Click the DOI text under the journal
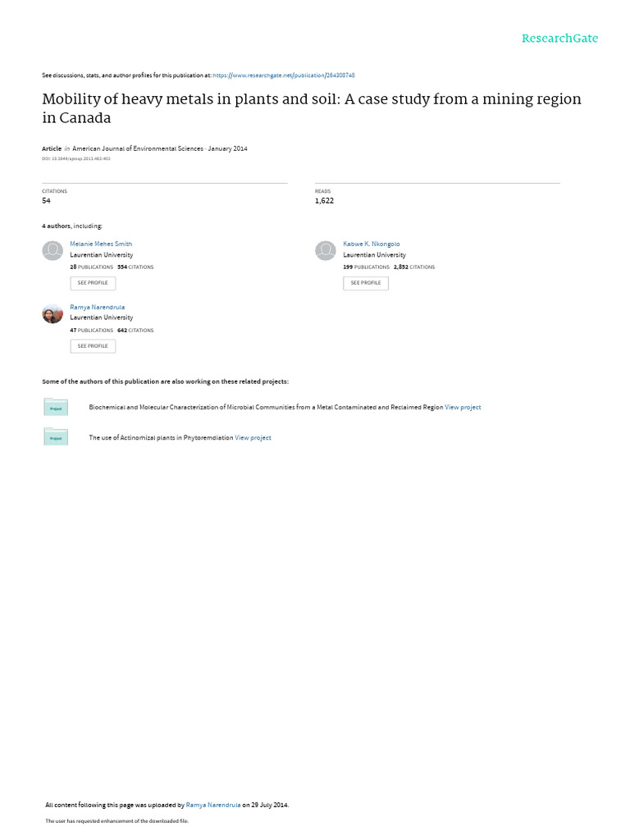The width and height of the screenshot is (630, 840). point(76,158)
